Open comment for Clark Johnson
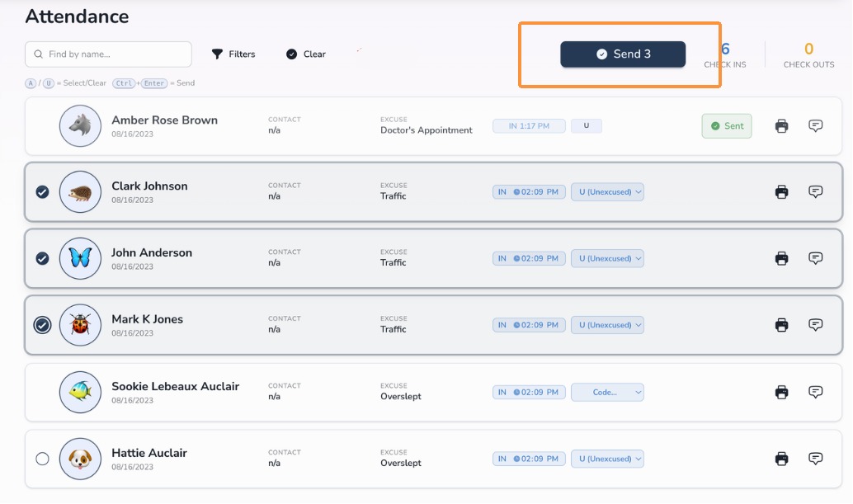The width and height of the screenshot is (853, 504). coord(815,191)
